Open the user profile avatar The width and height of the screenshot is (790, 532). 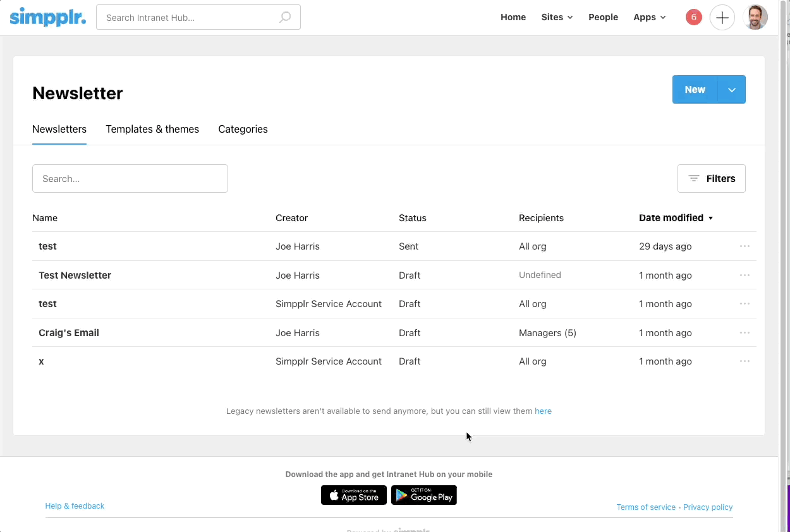coord(755,18)
